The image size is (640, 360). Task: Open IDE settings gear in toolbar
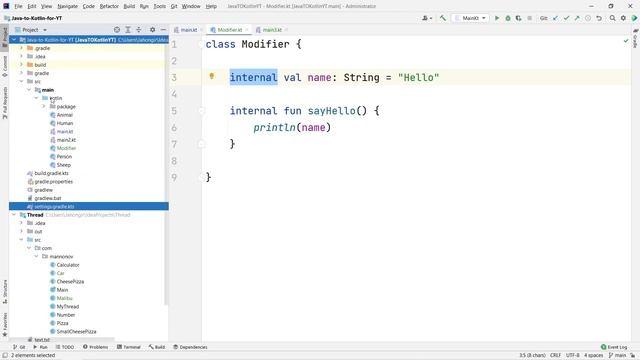pos(623,18)
